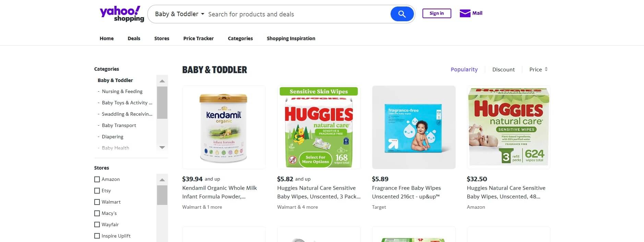Open the Kendamil Organic formula image
The height and width of the screenshot is (242, 644).
pos(224,127)
